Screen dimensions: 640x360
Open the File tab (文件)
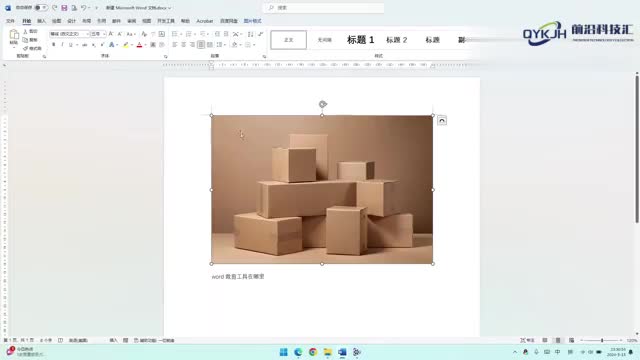11,21
